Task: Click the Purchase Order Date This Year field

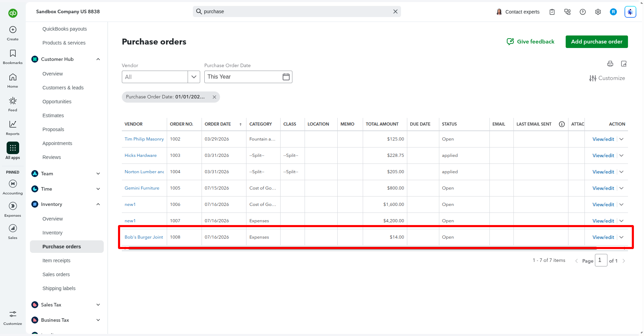Action: pos(248,77)
